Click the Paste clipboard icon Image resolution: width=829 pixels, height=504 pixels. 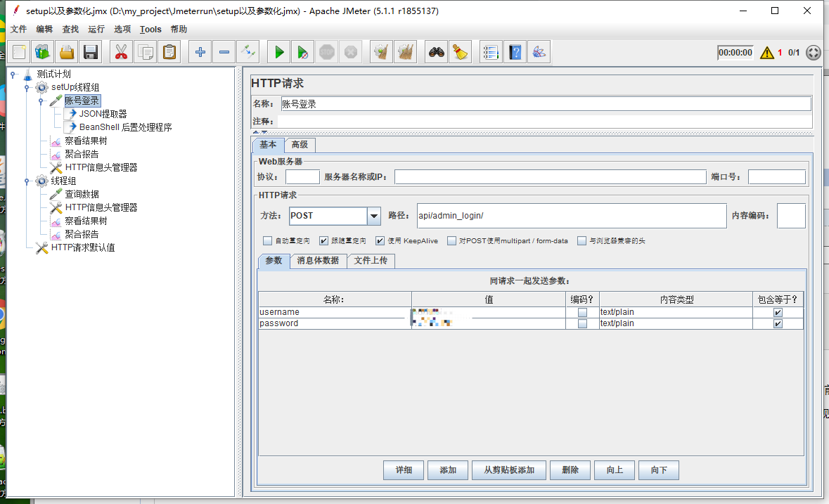(169, 52)
